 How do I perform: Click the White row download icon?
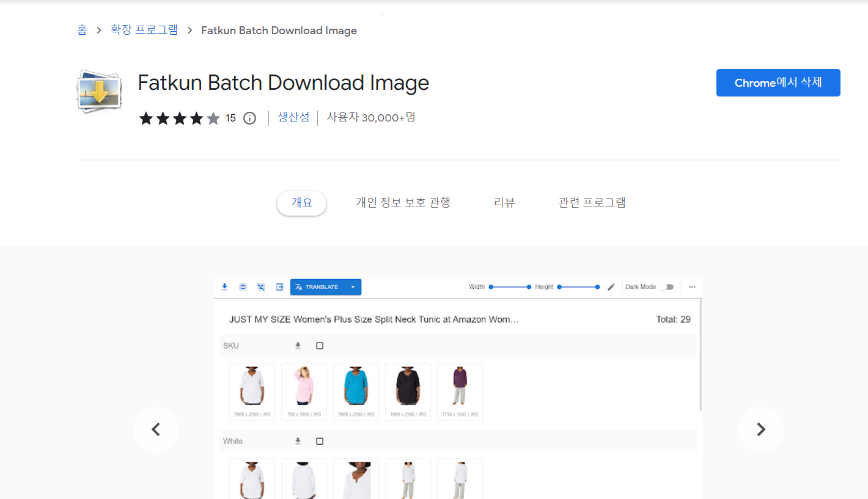pyautogui.click(x=298, y=441)
